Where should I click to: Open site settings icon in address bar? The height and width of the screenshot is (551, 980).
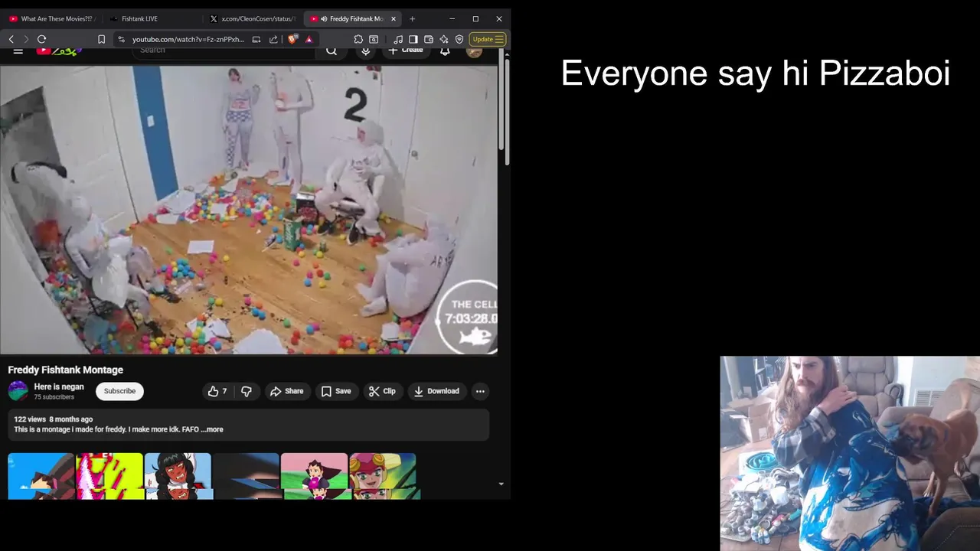[121, 39]
